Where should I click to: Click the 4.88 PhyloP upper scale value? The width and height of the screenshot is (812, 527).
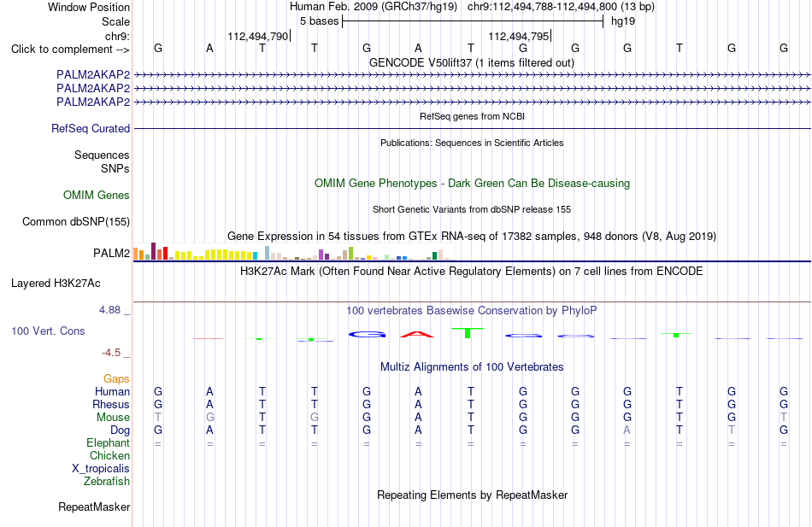tap(109, 309)
